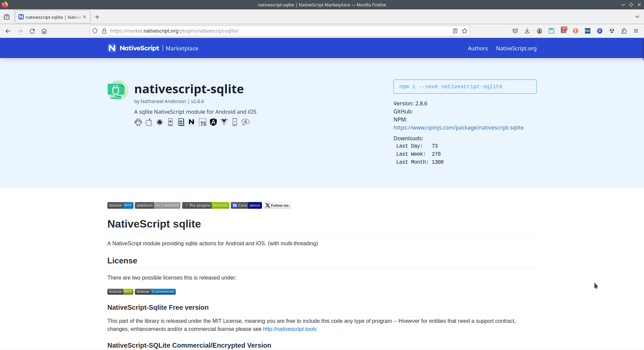Click the green plugin logo icon
Screen dimensions: 644x350
click(118, 90)
